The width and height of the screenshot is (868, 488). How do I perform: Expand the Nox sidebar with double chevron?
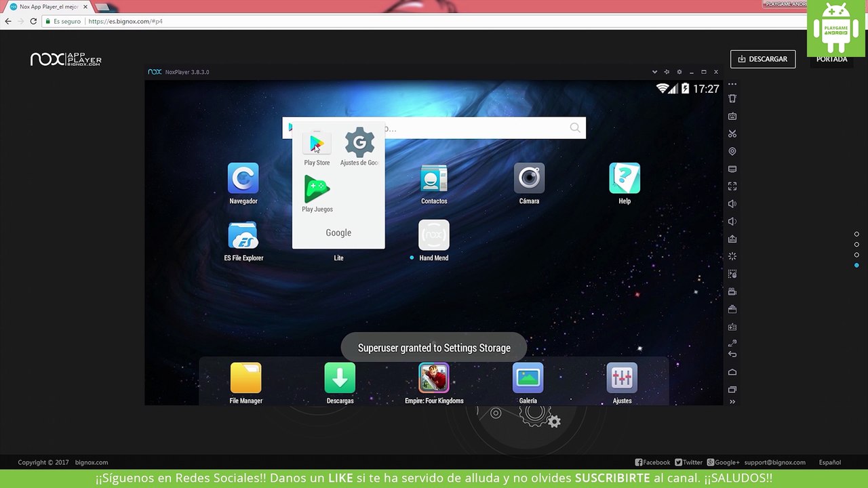[732, 402]
